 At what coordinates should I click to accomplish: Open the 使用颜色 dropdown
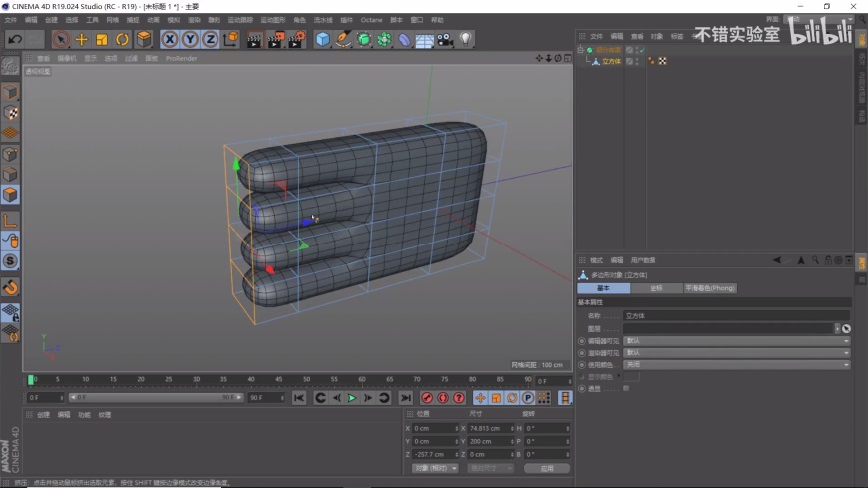736,364
